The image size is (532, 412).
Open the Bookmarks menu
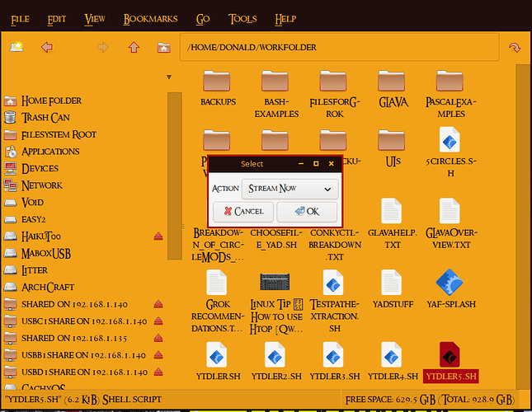[150, 18]
